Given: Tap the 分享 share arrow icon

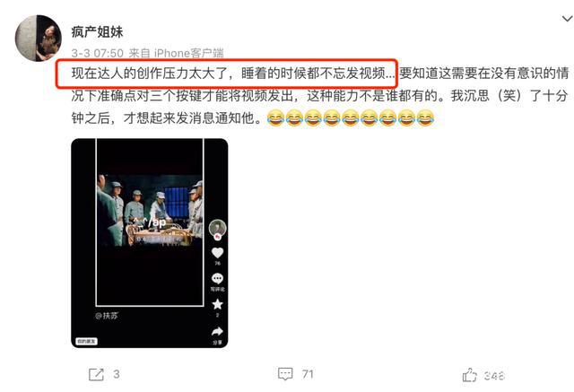Looking at the screenshot, I should click(217, 331).
